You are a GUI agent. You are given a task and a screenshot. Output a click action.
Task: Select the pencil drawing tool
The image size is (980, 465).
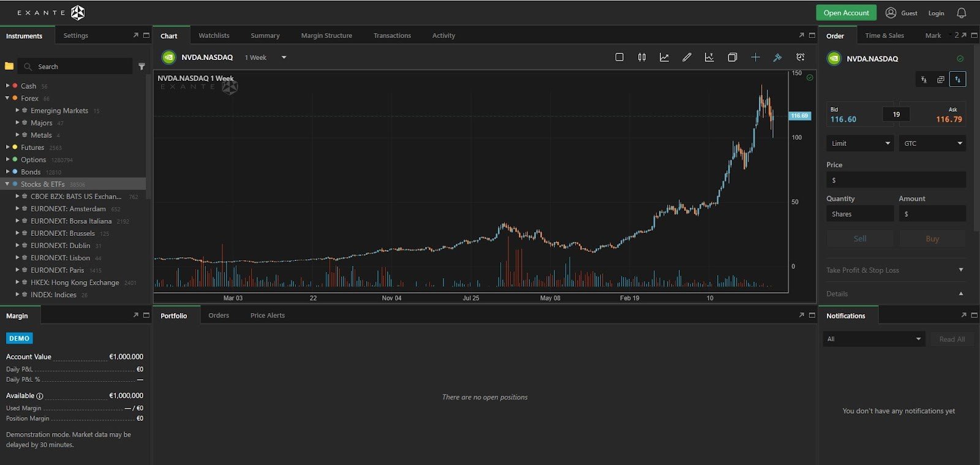point(687,57)
